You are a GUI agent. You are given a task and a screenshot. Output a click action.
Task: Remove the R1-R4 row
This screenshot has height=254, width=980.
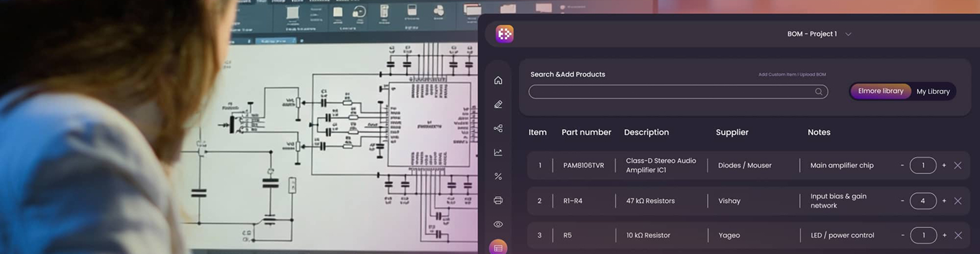point(958,201)
